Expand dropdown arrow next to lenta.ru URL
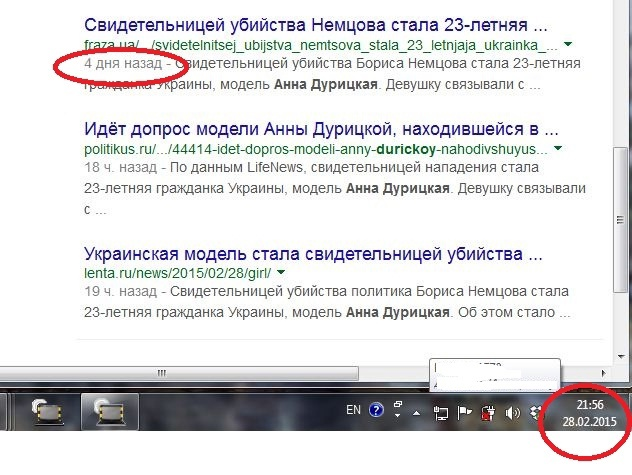632x475 pixels. coord(281,272)
